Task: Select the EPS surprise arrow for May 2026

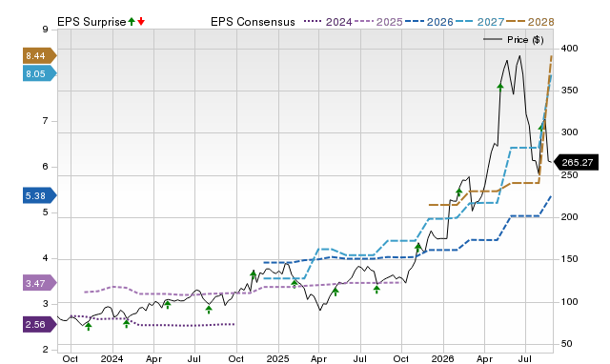Action: [x=500, y=87]
